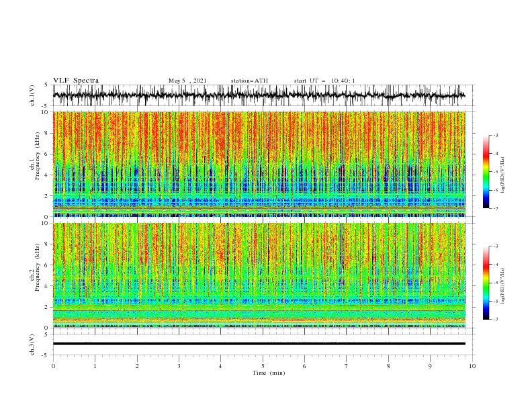The height and width of the screenshot is (411, 532).
Task: Click the ch.3 flat waveform trace
Action: click(x=259, y=344)
